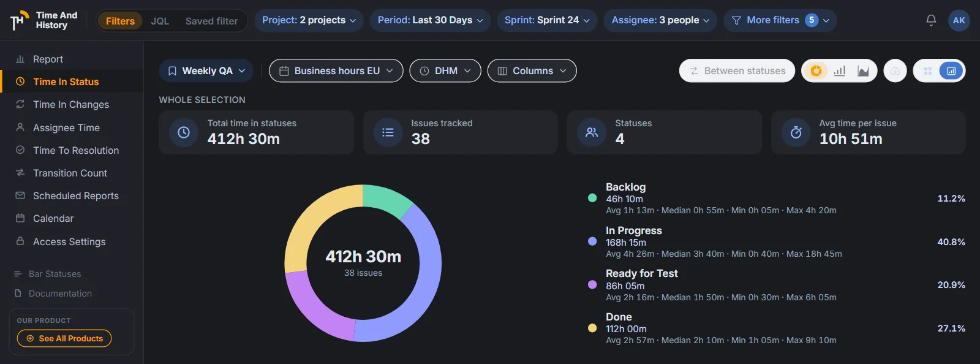980x364 pixels.
Task: Open Calendar in the sidebar
Action: 72,218
